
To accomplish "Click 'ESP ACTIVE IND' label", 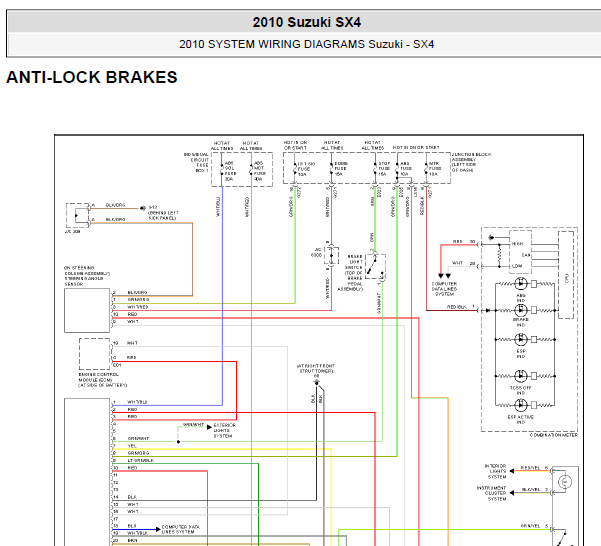I will coord(521,420).
